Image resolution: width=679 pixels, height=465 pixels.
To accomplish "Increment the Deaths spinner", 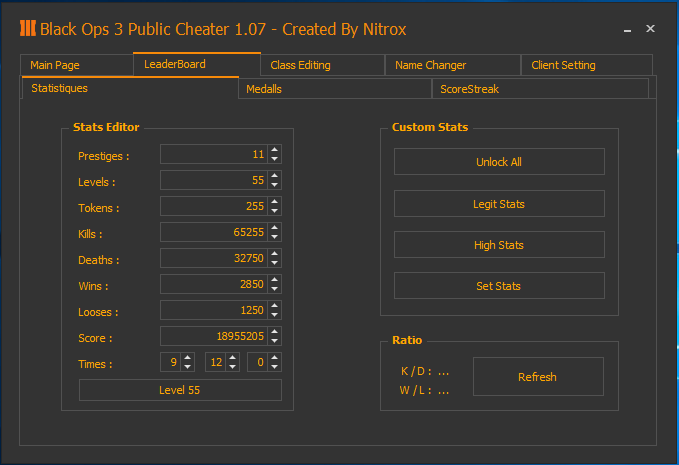I will pyautogui.click(x=275, y=254).
